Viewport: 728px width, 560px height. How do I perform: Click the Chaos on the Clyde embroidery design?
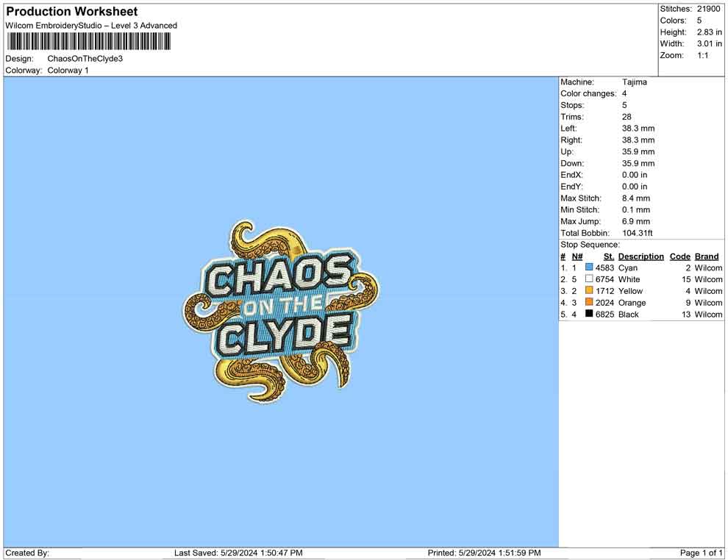coord(279,312)
